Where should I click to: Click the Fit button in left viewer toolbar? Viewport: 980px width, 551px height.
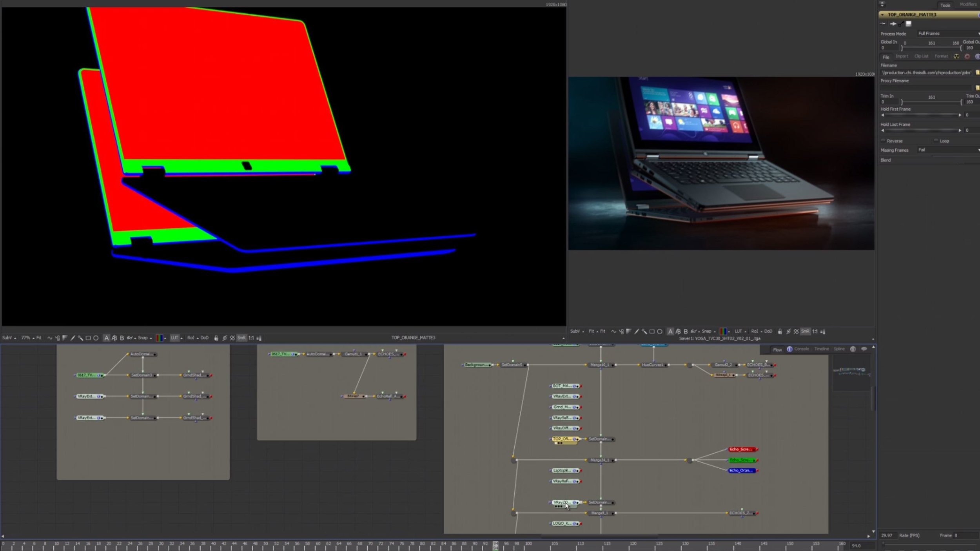coord(39,338)
